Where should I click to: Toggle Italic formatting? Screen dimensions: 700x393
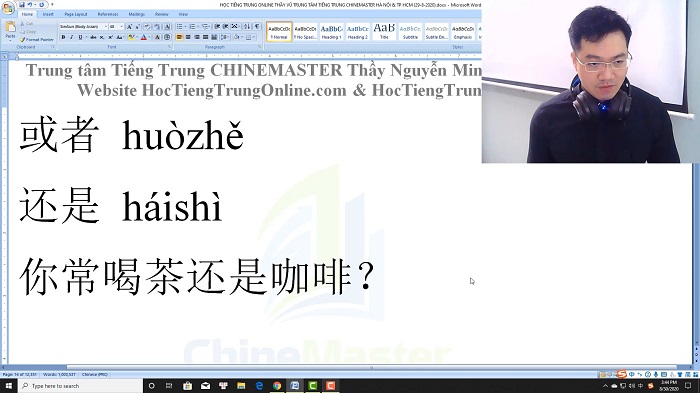pos(71,37)
